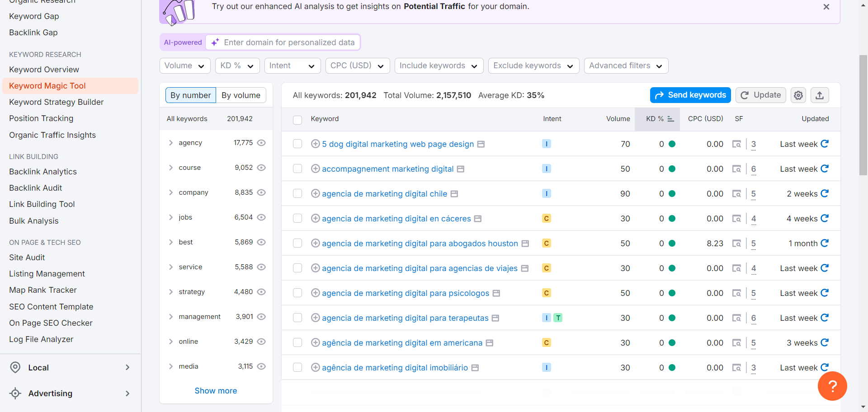Click the AI sparkle icon in domain field
The width and height of the screenshot is (868, 412).
point(215,42)
